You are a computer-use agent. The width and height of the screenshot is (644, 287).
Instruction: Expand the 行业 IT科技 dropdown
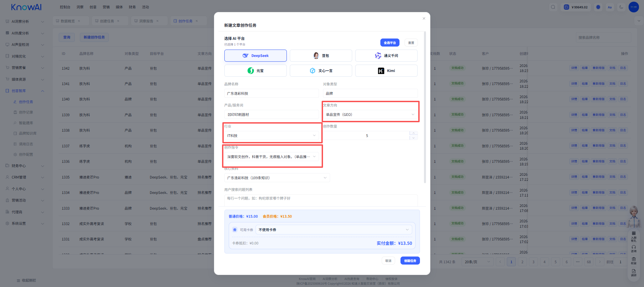pos(271,136)
